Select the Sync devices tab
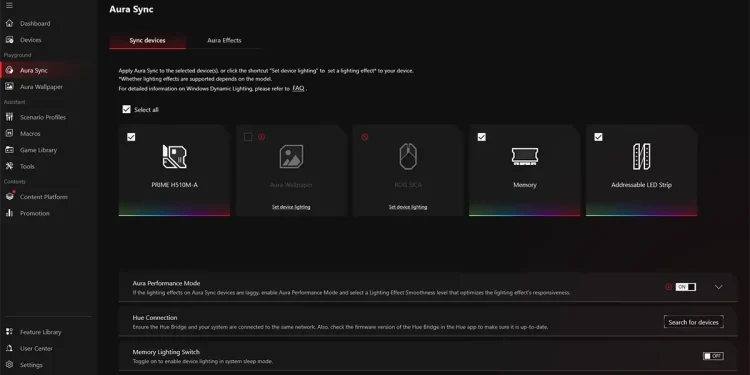The width and height of the screenshot is (750, 375). pos(147,41)
